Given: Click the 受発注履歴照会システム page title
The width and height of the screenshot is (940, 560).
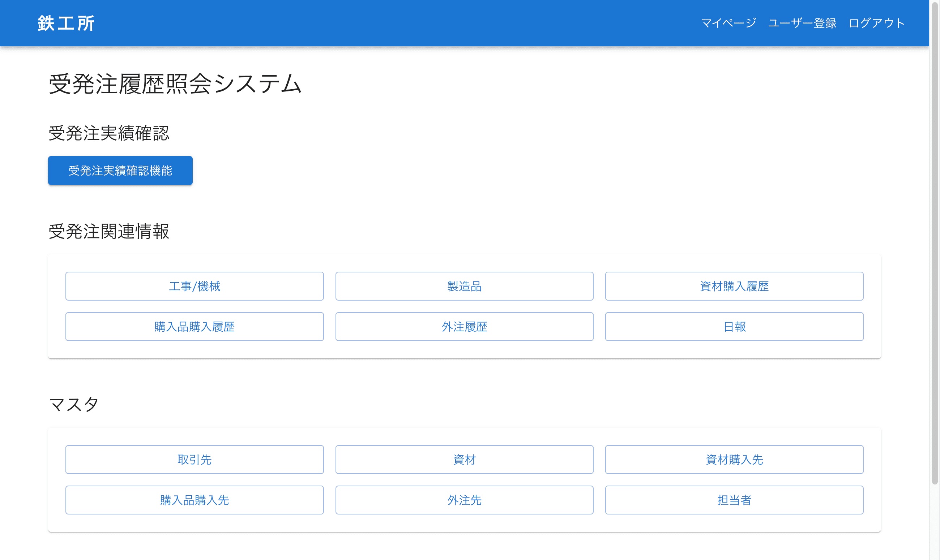Looking at the screenshot, I should tap(174, 84).
